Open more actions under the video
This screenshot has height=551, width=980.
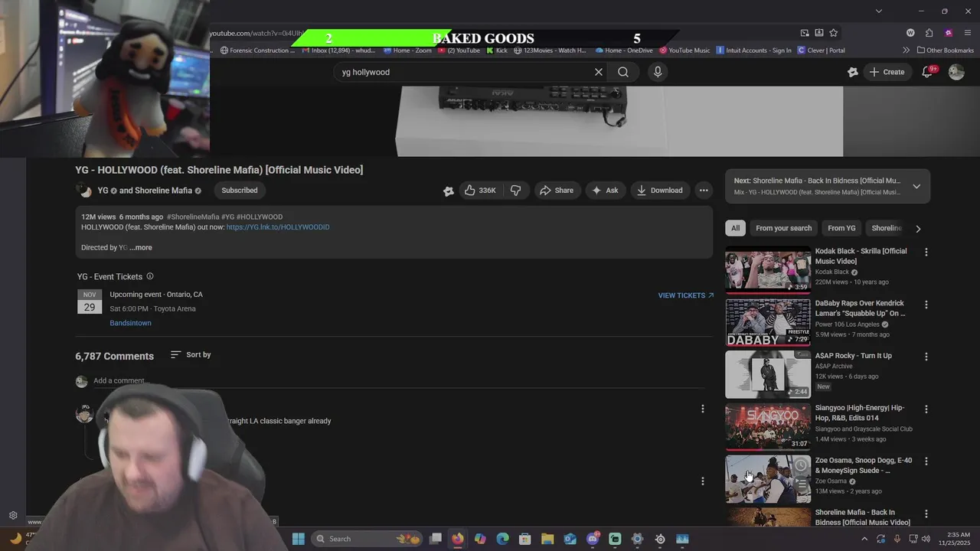(x=704, y=191)
